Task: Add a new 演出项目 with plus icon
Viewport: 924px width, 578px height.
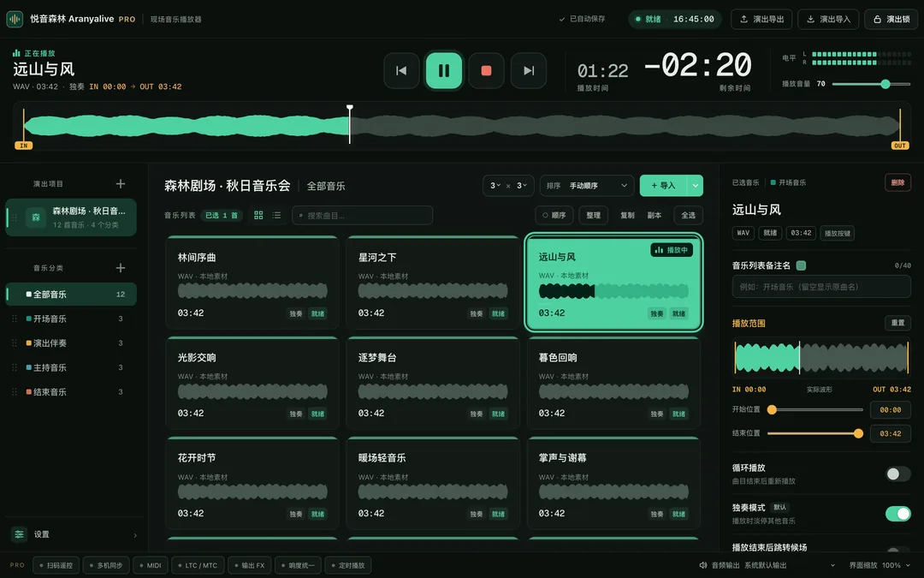Action: pos(121,184)
